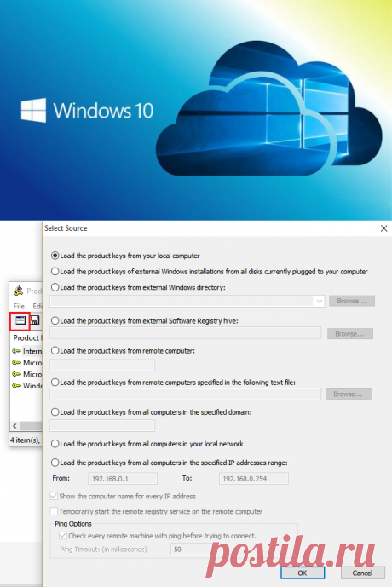The image size is (392, 587).
Task: Click the Product column header in ProduKey
Action: pos(26,337)
